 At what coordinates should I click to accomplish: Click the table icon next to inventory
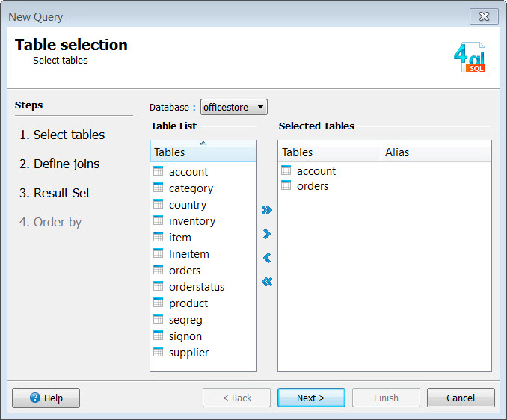point(158,221)
